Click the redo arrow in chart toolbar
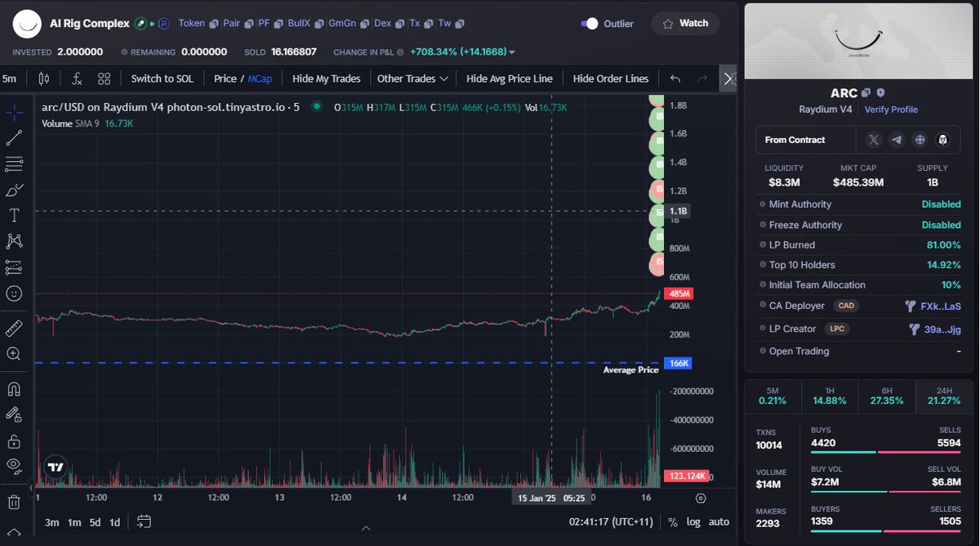 click(x=702, y=78)
